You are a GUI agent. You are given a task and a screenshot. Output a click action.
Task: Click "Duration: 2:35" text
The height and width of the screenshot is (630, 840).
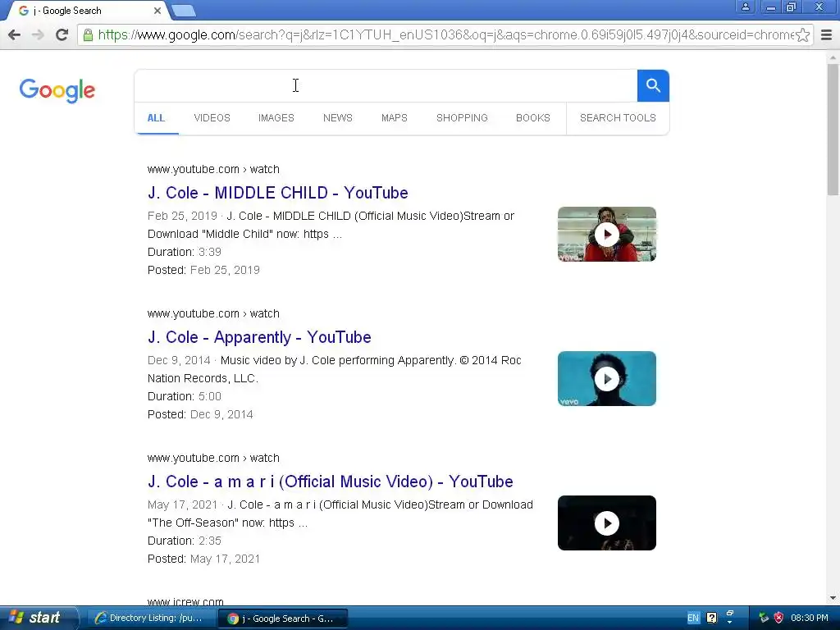pyautogui.click(x=185, y=541)
